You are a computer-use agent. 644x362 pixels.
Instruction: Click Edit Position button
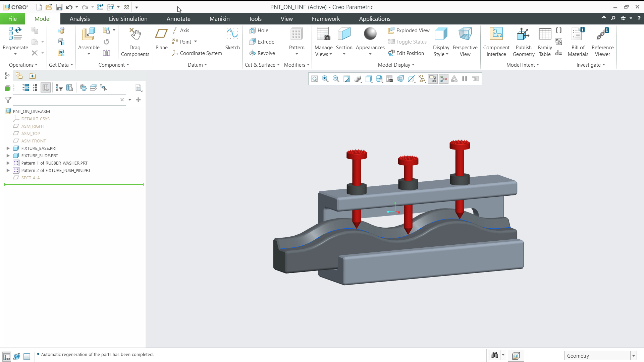click(406, 53)
